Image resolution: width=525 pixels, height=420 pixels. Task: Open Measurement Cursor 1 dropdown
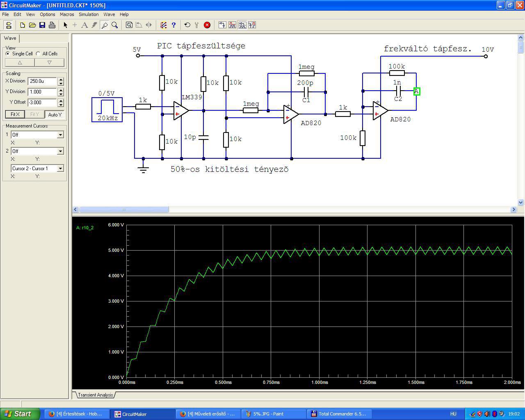pos(60,135)
